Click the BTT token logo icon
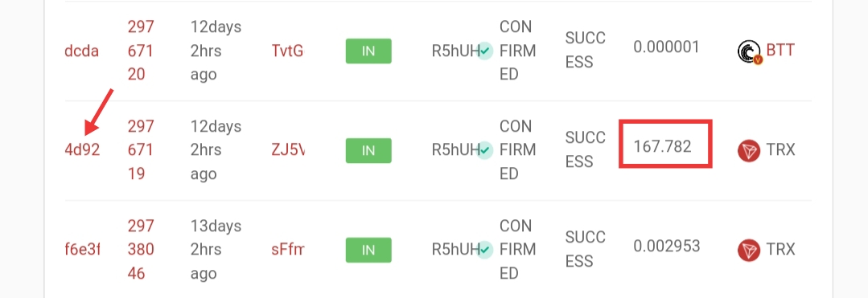 750,51
